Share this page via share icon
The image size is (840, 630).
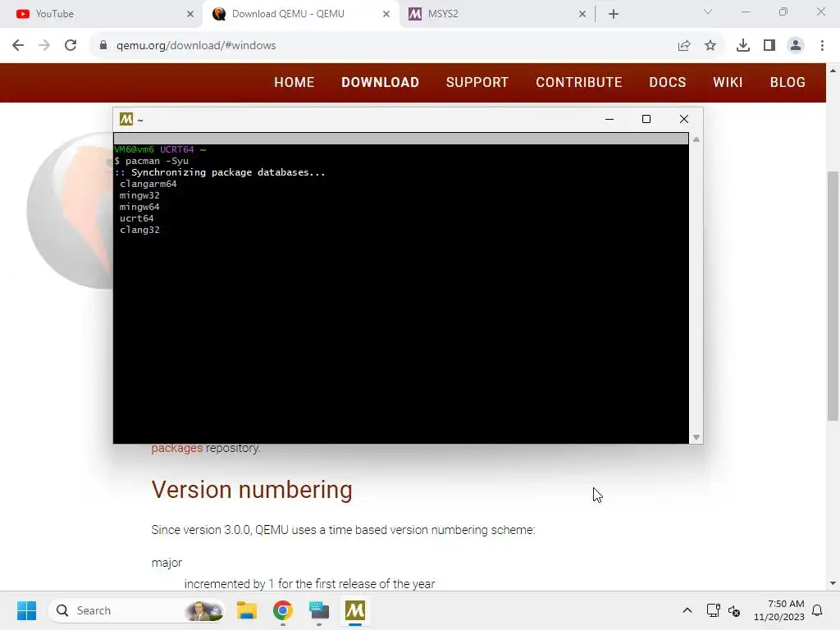coord(684,46)
